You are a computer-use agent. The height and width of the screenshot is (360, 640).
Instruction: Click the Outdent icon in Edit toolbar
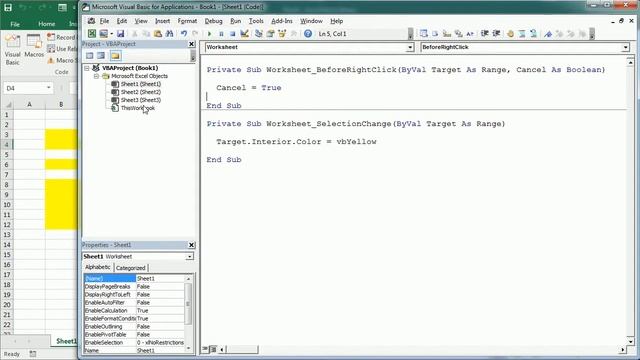496,33
